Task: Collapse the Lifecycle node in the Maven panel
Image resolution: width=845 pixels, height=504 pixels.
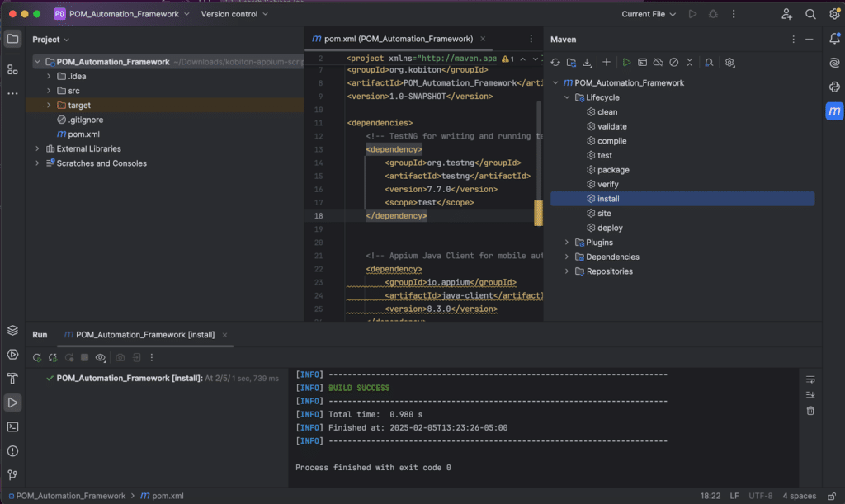Action: [566, 97]
